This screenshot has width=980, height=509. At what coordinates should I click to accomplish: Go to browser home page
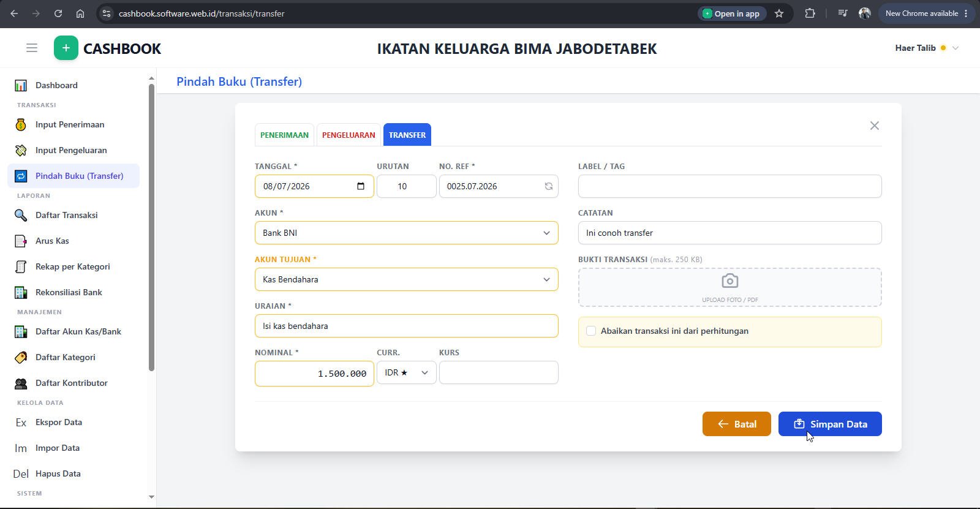pyautogui.click(x=80, y=13)
